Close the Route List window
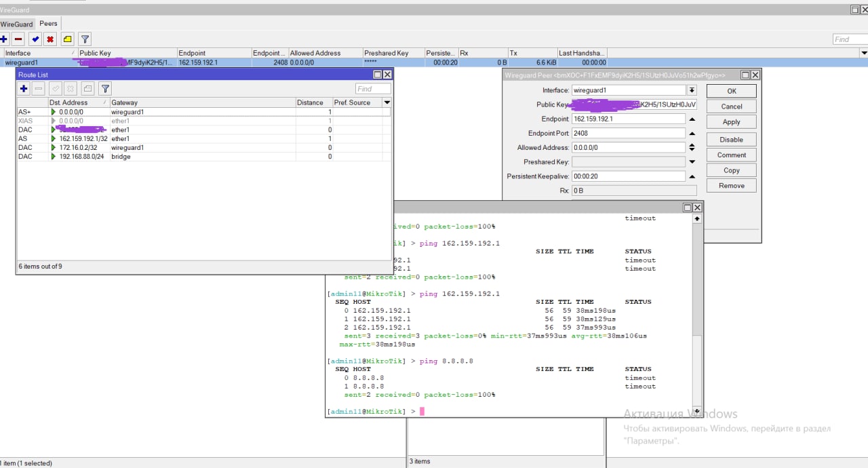This screenshot has height=468, width=868. click(387, 75)
